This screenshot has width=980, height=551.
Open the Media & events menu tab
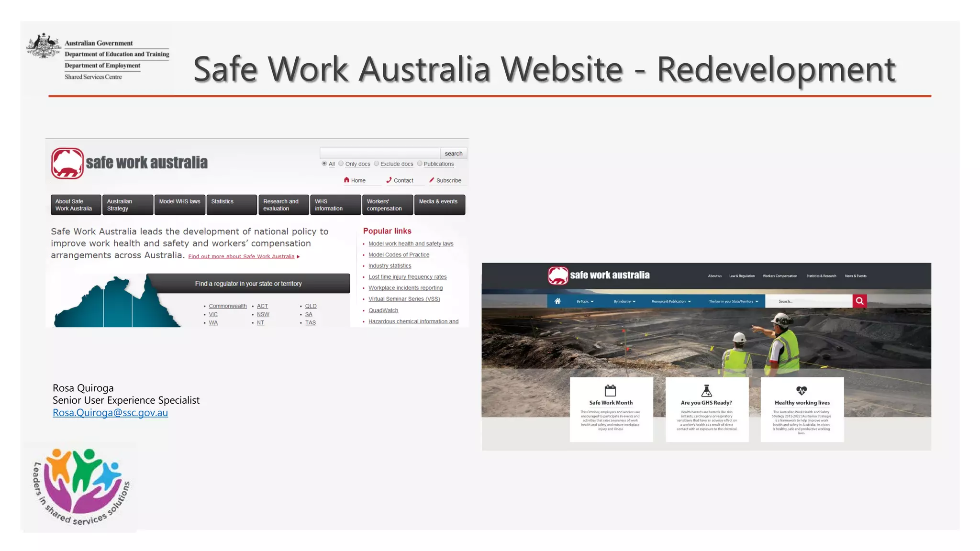tap(439, 205)
